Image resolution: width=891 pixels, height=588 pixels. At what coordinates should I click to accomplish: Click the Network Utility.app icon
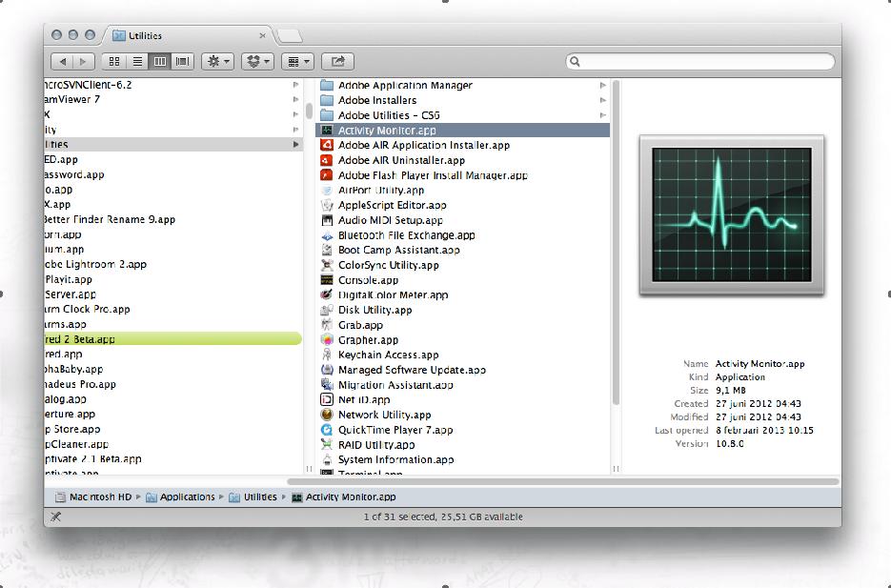(x=327, y=415)
